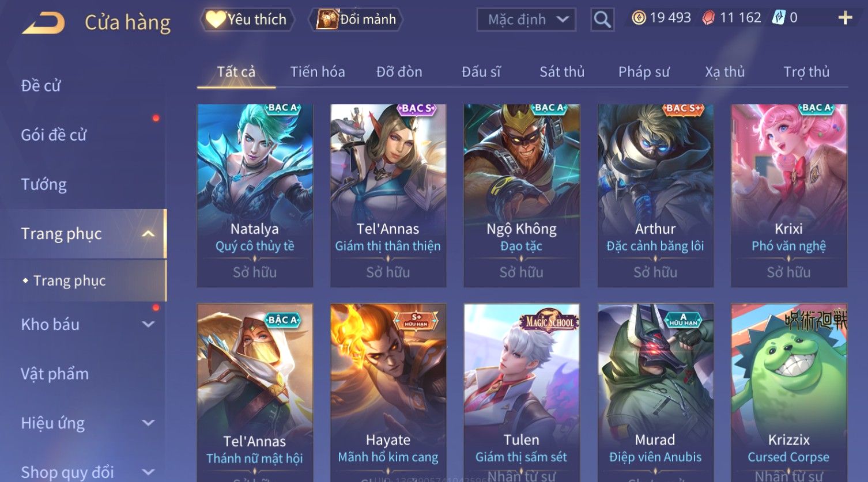868x482 pixels.
Task: Open Tướng in the sidebar
Action: coord(44,184)
